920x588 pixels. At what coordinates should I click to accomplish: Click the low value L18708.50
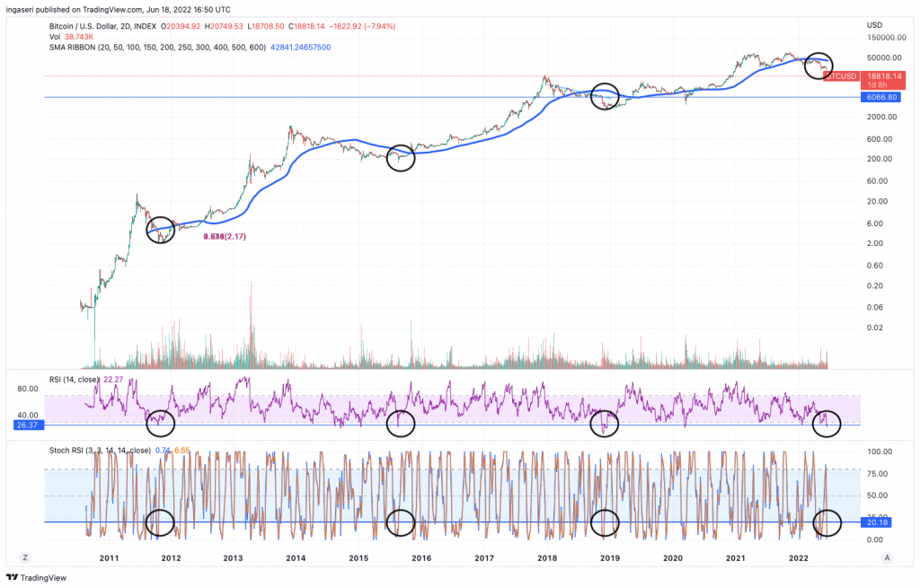click(x=266, y=26)
